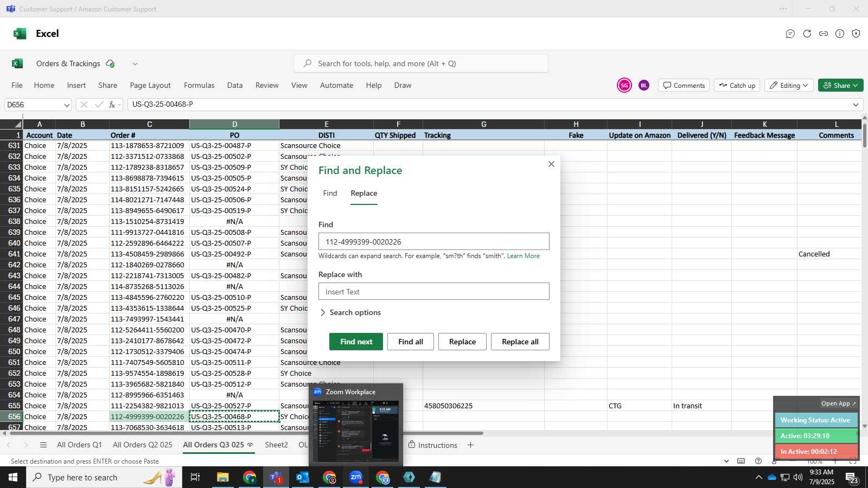Open the Data ribbon tab
This screenshot has height=488, width=868.
[235, 85]
